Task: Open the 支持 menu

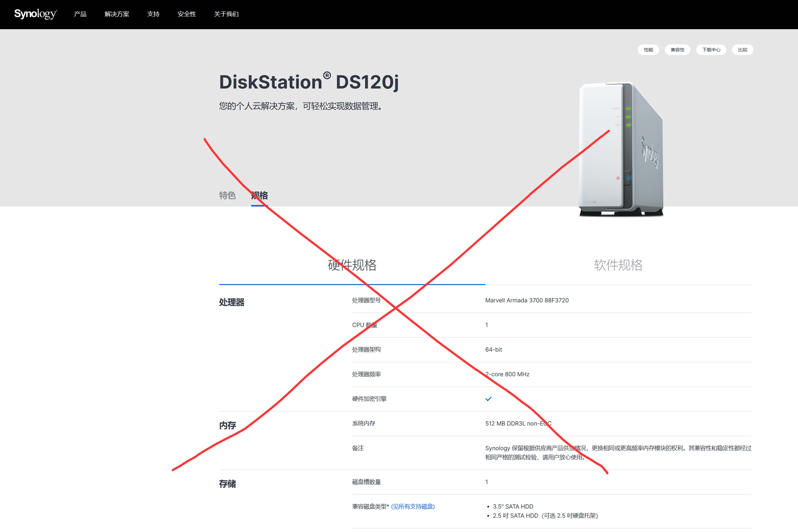Action: [153, 14]
